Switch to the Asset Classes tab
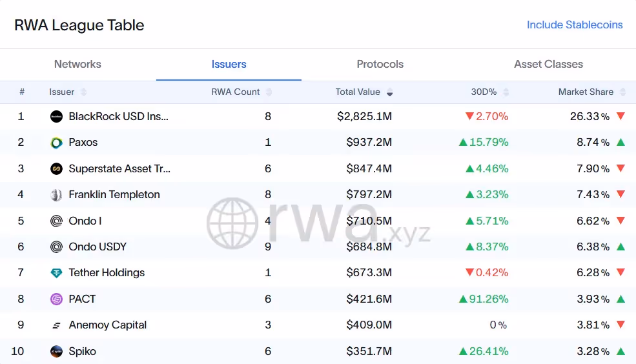This screenshot has height=364, width=636. [x=548, y=64]
